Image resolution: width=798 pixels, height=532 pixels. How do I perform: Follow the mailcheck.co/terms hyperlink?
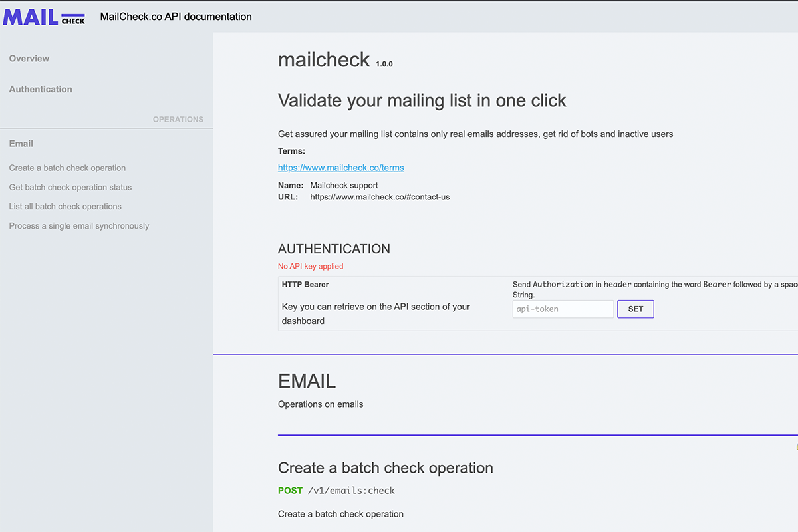point(341,168)
